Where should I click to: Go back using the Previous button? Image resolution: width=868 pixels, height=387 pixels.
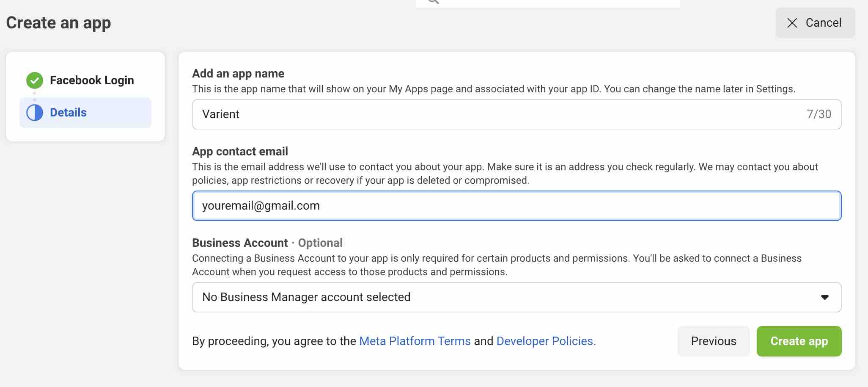pyautogui.click(x=713, y=341)
